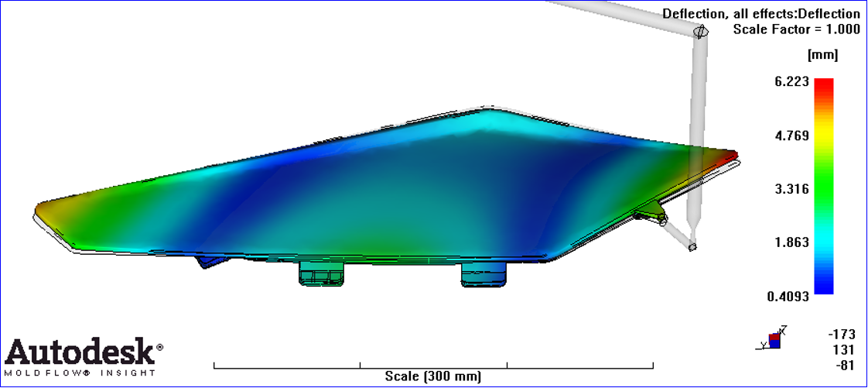Click the 'Scale Factor = 1.000' text
This screenshot has width=868, height=388.
[796, 29]
